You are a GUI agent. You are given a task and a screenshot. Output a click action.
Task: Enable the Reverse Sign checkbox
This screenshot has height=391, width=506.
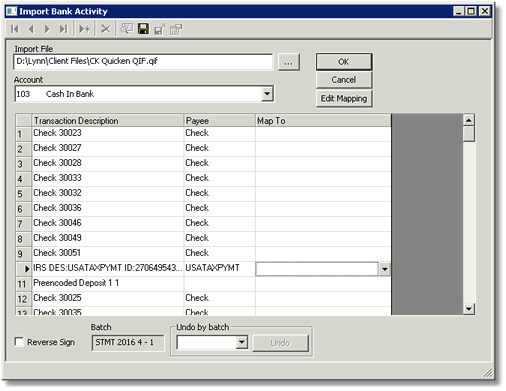(x=19, y=342)
